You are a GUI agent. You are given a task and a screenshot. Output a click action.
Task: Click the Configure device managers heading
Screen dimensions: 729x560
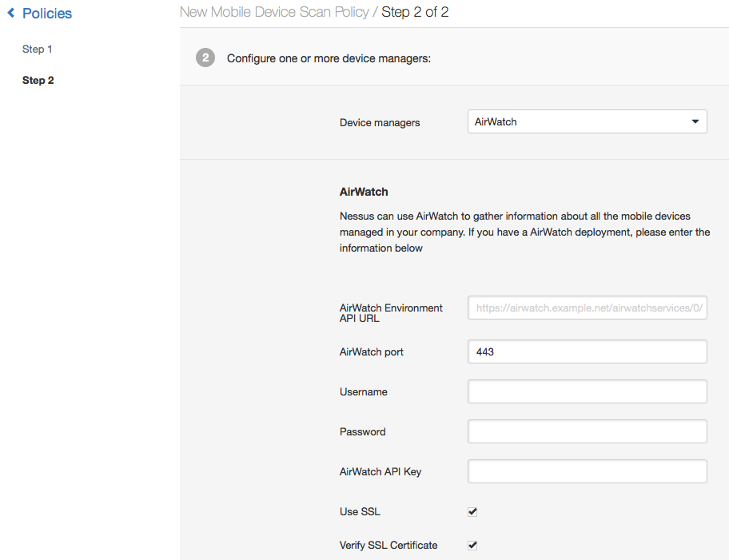(x=329, y=58)
